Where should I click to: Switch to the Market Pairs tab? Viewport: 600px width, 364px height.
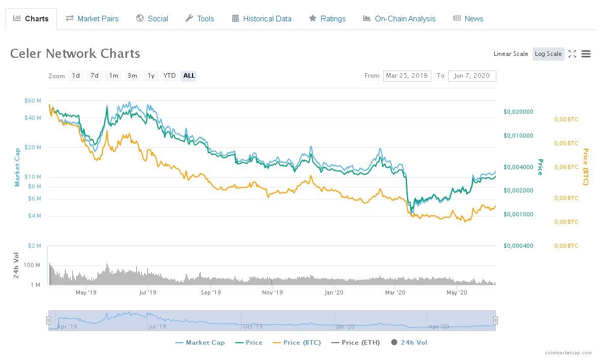click(92, 19)
